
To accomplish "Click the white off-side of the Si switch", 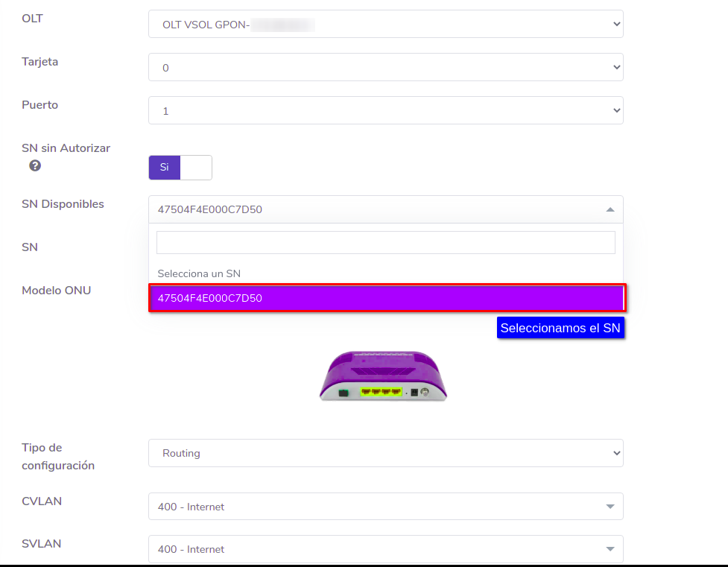I will 196,168.
